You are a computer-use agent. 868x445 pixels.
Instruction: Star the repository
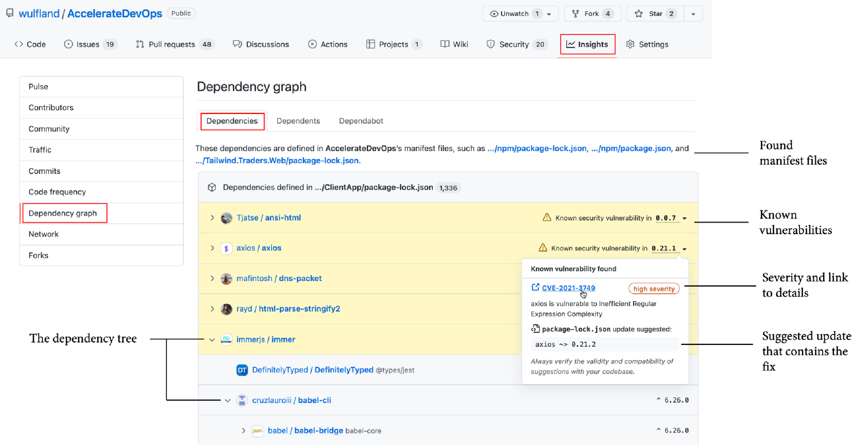click(x=655, y=14)
